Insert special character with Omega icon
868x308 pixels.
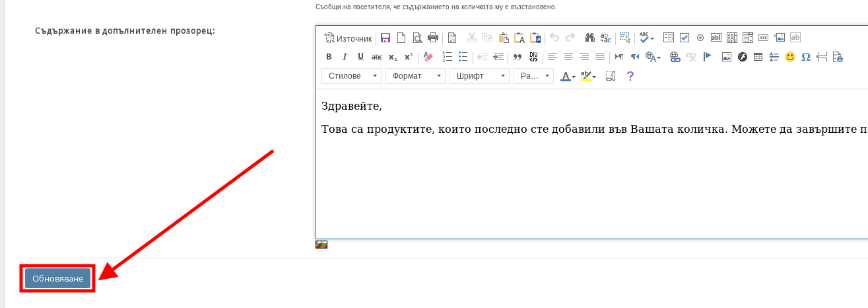(806, 57)
